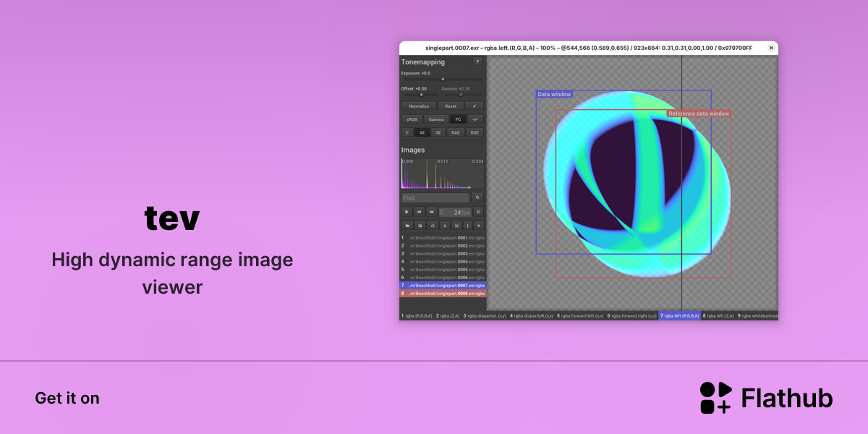Select the RAE error metric
868x434 pixels.
(x=456, y=132)
